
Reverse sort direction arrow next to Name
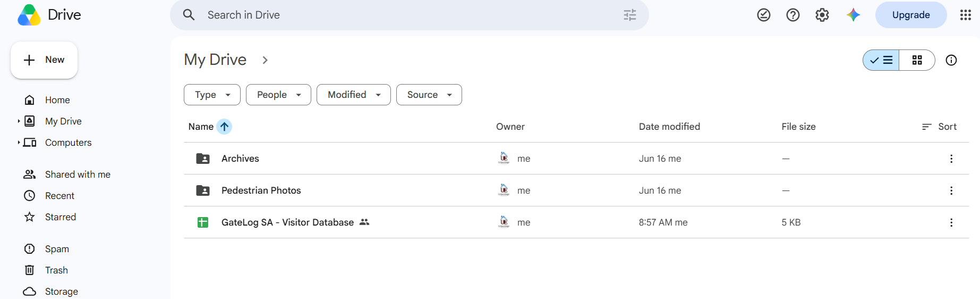tap(225, 127)
